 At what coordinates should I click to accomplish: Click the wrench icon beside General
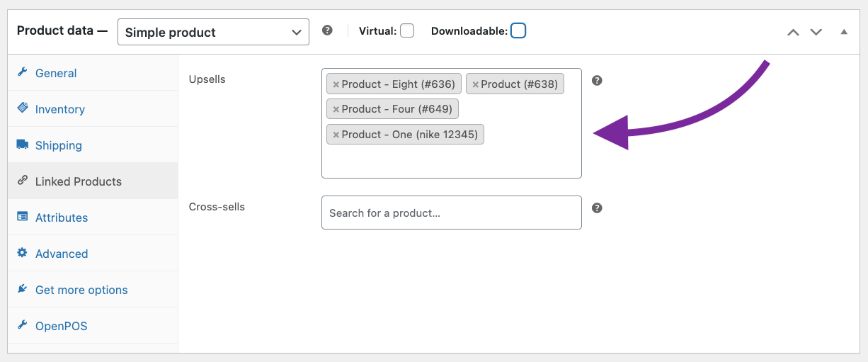tap(23, 72)
